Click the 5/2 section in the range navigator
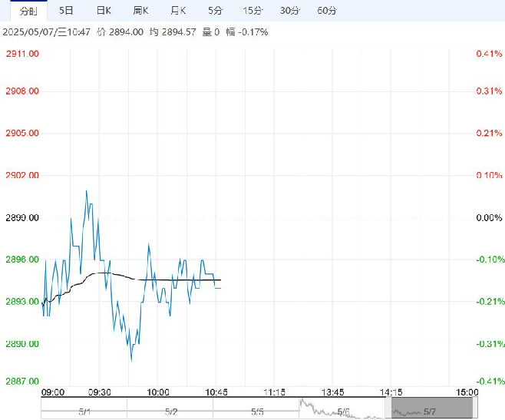 click(x=170, y=408)
